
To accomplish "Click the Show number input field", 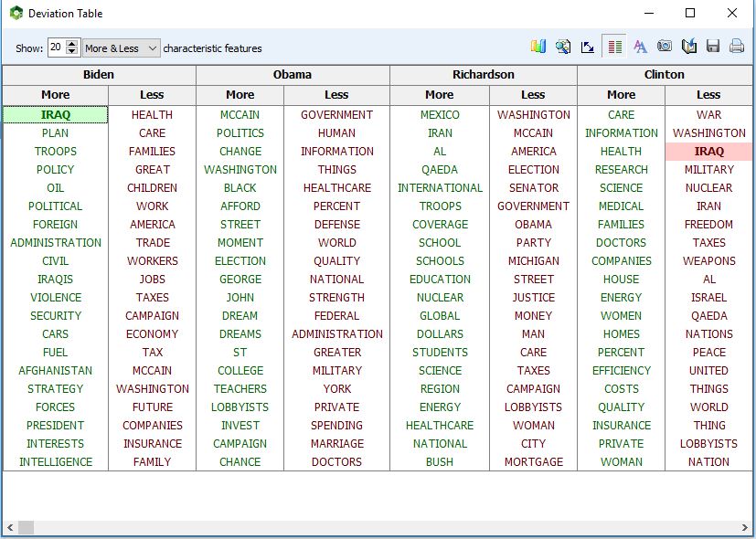I will point(57,48).
